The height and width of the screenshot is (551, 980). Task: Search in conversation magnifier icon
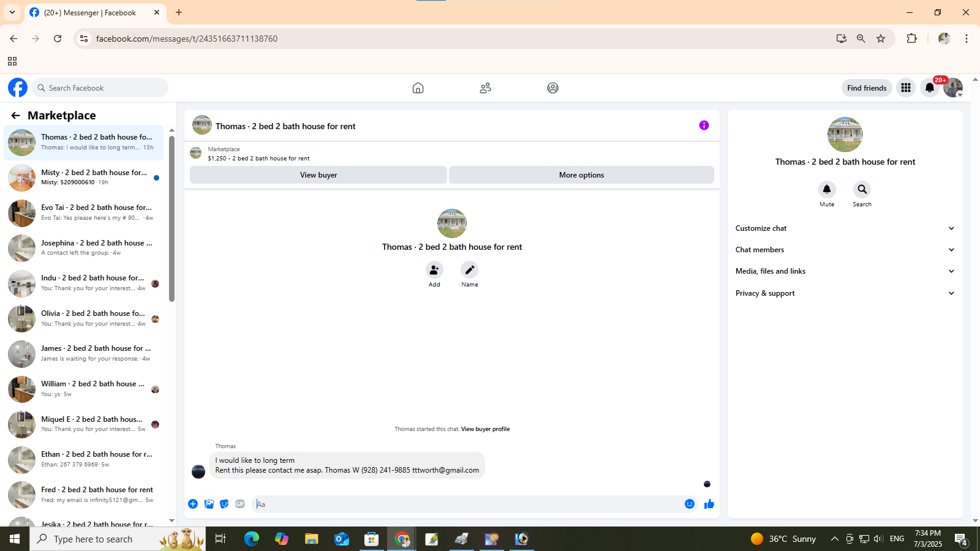862,189
